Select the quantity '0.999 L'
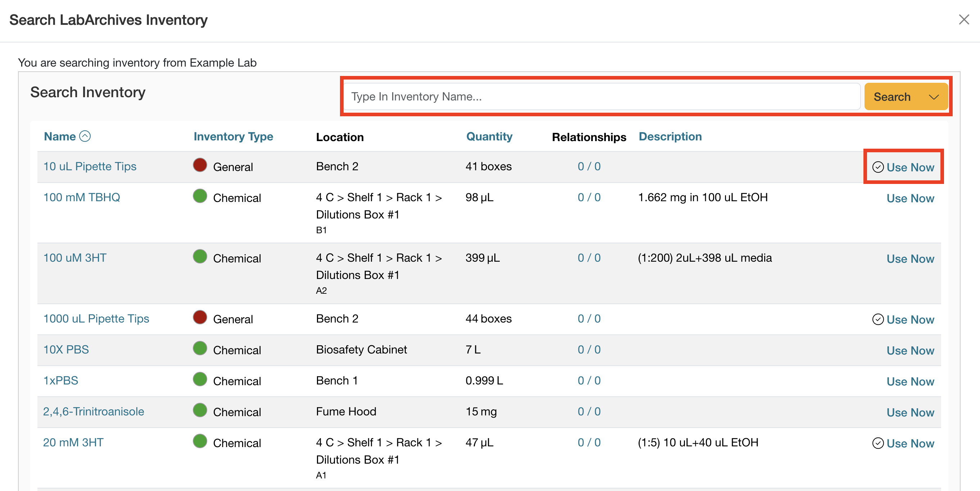980x491 pixels. coord(484,380)
